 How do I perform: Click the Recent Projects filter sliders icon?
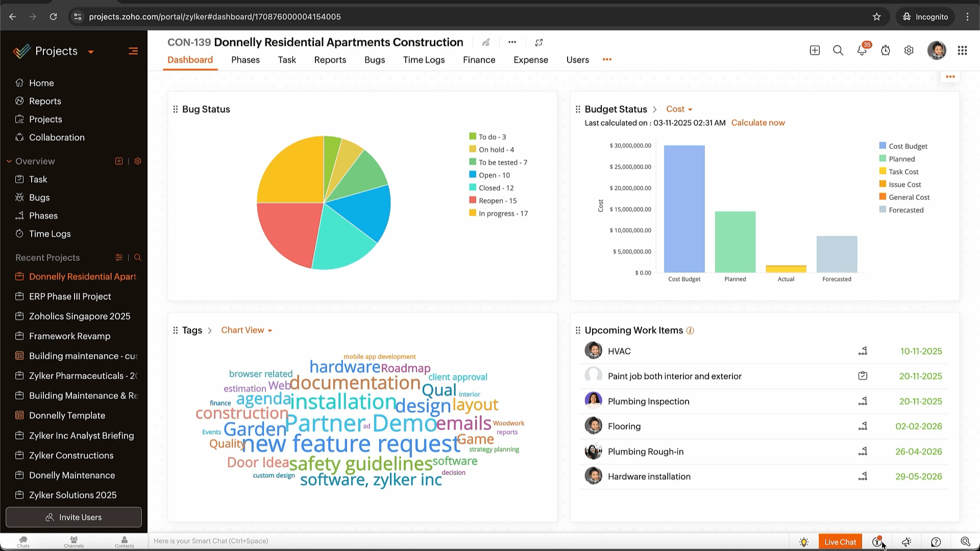click(x=119, y=258)
